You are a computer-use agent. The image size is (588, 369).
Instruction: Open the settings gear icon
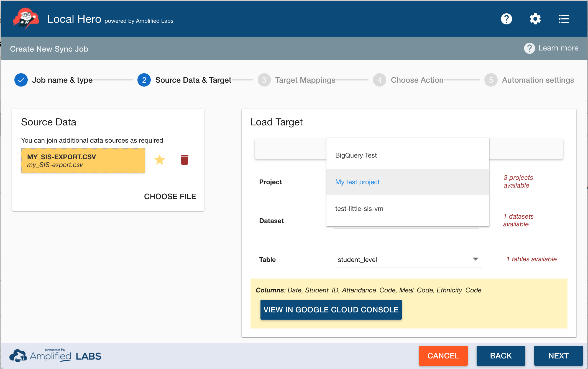point(535,19)
